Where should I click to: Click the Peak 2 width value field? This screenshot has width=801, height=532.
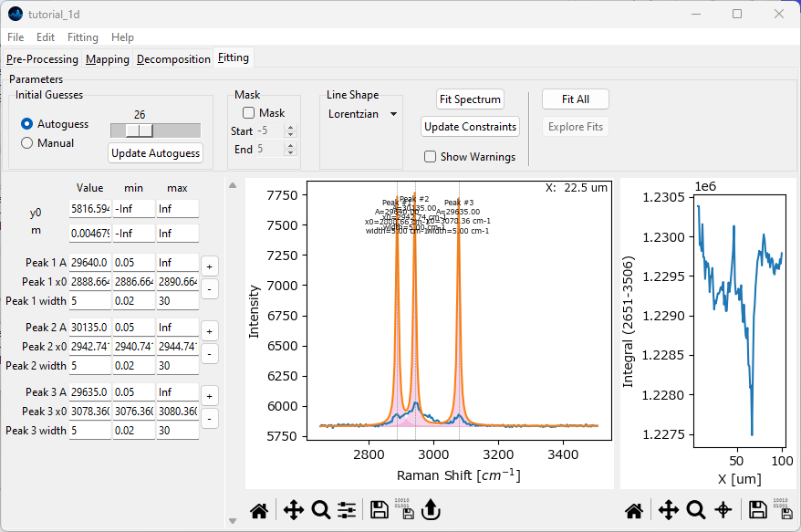pyautogui.click(x=89, y=366)
